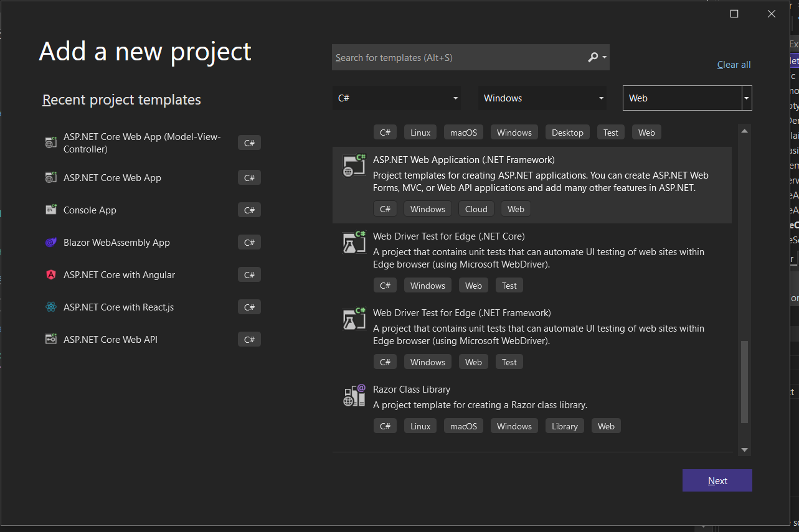Click the Web text in project type combo box
Viewport: 799px width, 532px height.
(x=638, y=98)
